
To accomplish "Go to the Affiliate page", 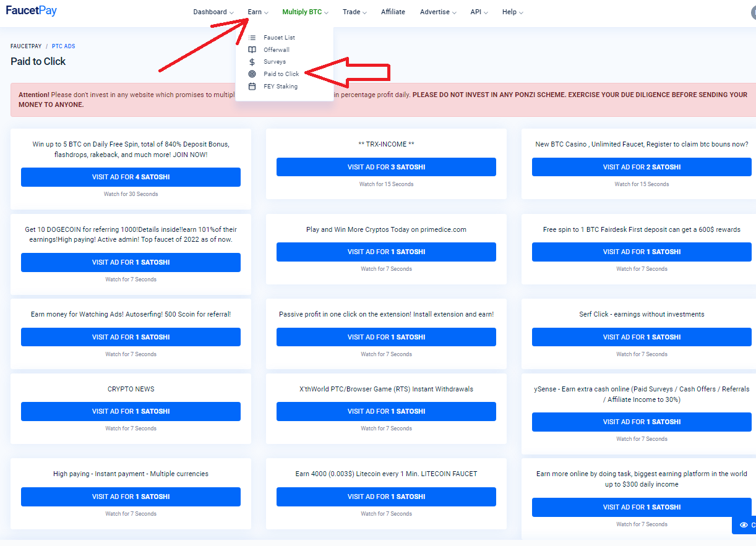I will pyautogui.click(x=393, y=12).
